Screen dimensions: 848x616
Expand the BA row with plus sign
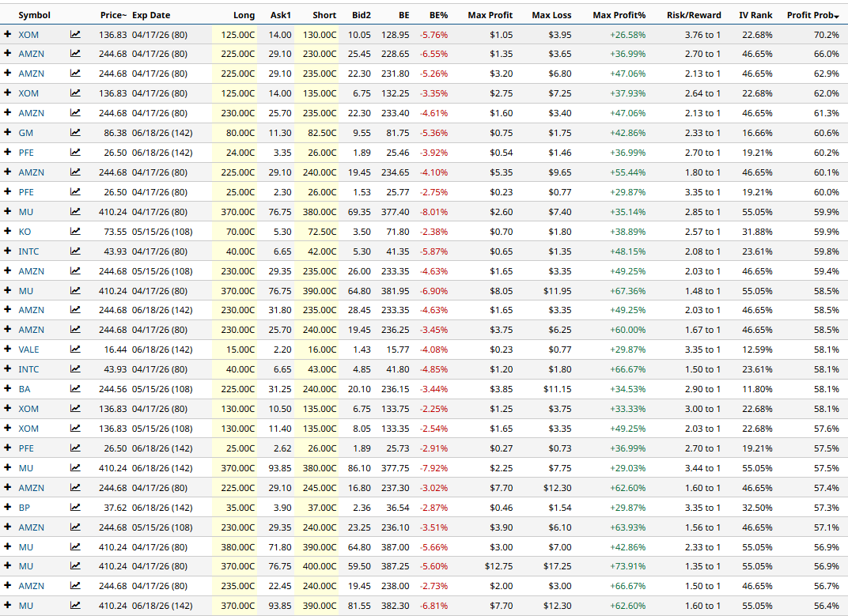(x=8, y=388)
